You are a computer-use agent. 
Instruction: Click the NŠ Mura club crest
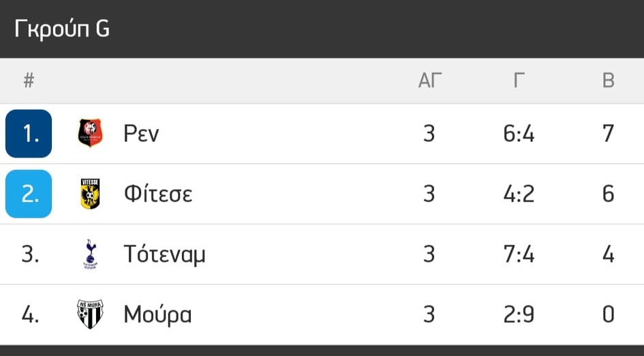pyautogui.click(x=91, y=314)
